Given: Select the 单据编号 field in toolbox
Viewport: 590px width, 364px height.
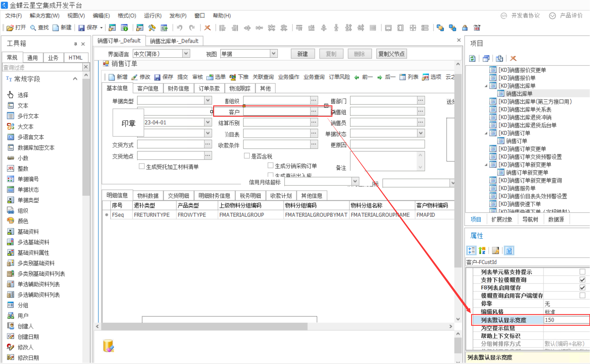Looking at the screenshot, I should [23, 179].
